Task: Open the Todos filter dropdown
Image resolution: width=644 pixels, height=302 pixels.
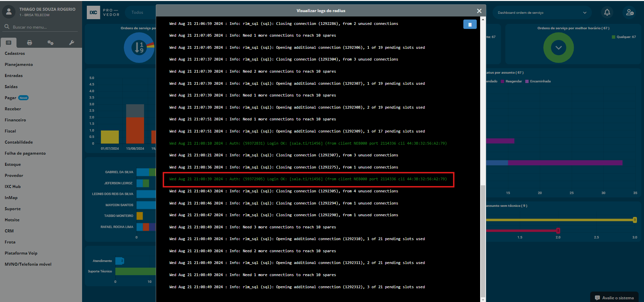Action: pos(138,12)
